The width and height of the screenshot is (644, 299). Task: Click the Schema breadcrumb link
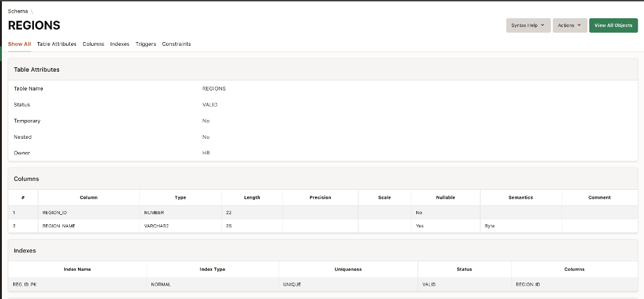click(18, 11)
